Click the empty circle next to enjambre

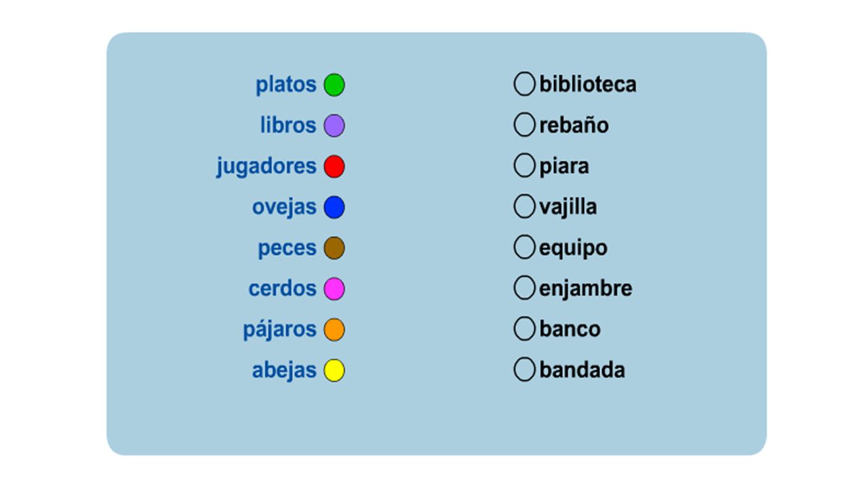click(x=524, y=288)
